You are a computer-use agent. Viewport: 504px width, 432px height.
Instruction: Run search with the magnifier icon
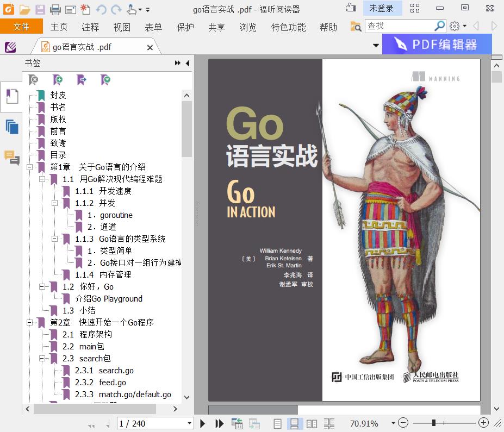[439, 26]
